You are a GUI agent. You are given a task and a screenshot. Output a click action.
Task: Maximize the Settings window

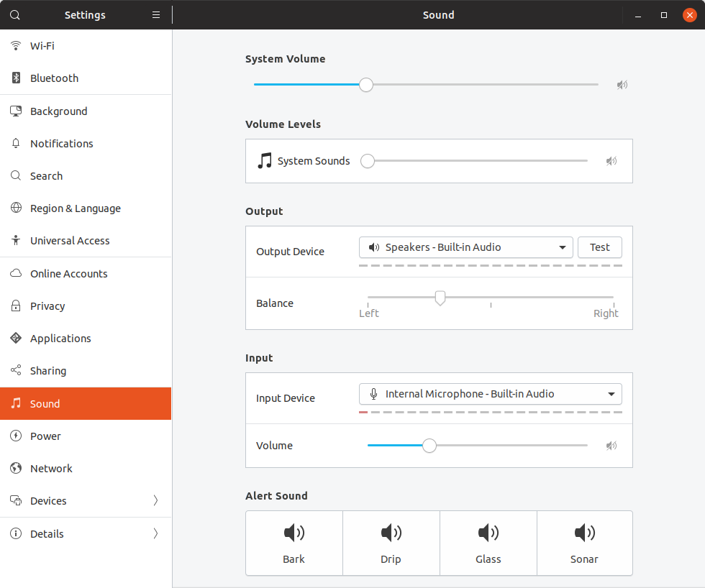coord(663,15)
